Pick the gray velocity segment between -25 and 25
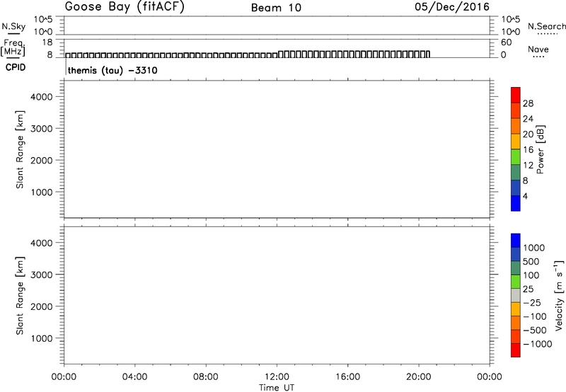The width and height of the screenshot is (566, 392). click(x=516, y=295)
